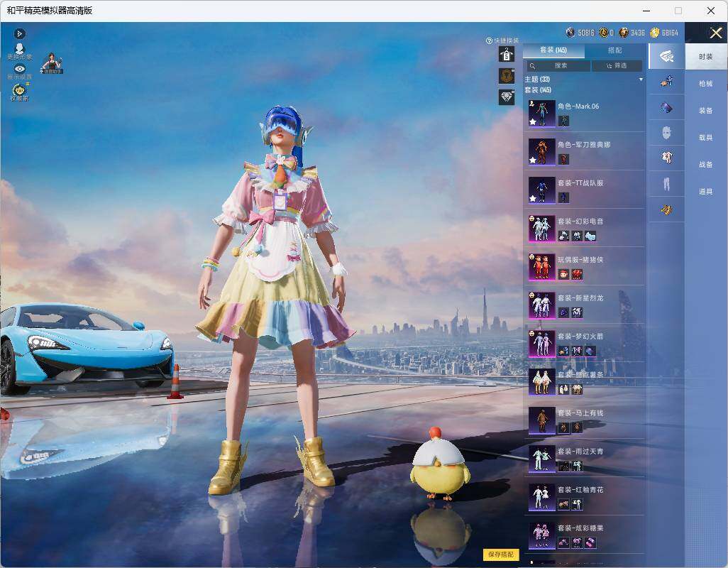Click the yellow coin icon showing 68164

(x=655, y=33)
